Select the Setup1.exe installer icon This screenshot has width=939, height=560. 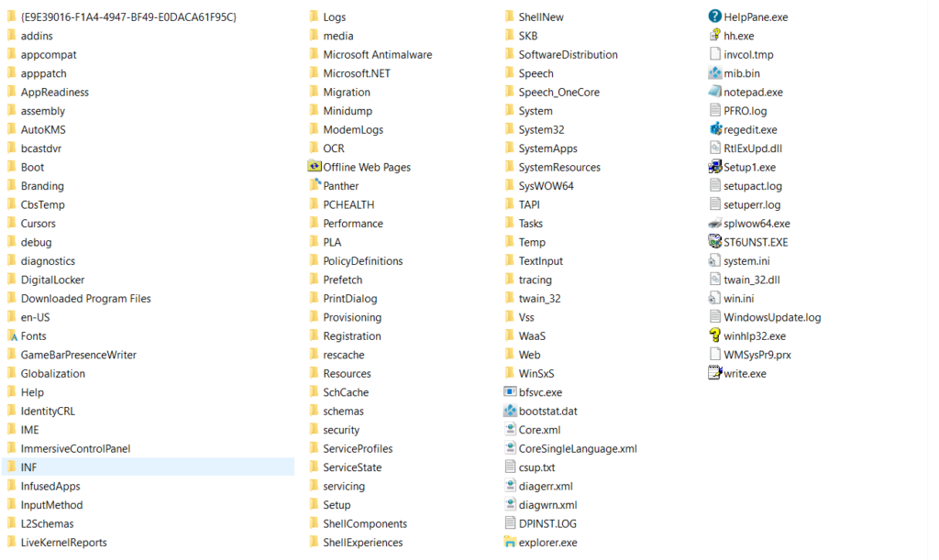click(x=714, y=166)
